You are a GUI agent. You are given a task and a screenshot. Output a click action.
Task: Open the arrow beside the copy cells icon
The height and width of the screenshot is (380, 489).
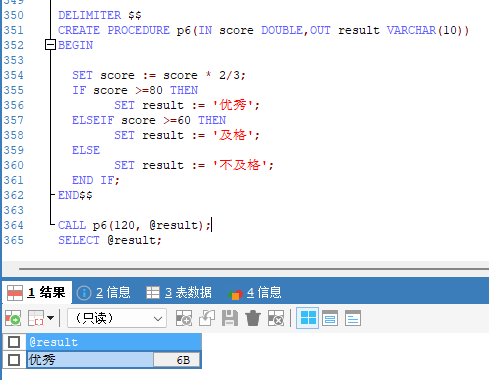(x=51, y=318)
